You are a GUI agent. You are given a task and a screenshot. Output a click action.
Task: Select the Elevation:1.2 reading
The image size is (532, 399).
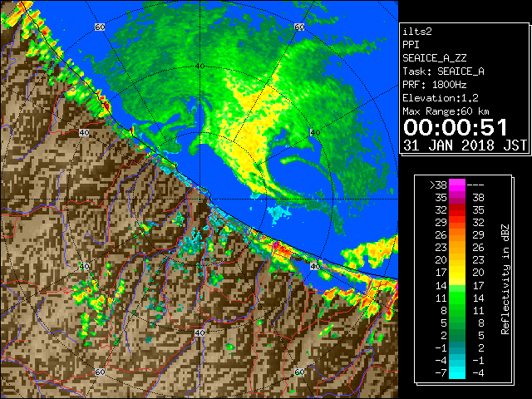click(441, 98)
